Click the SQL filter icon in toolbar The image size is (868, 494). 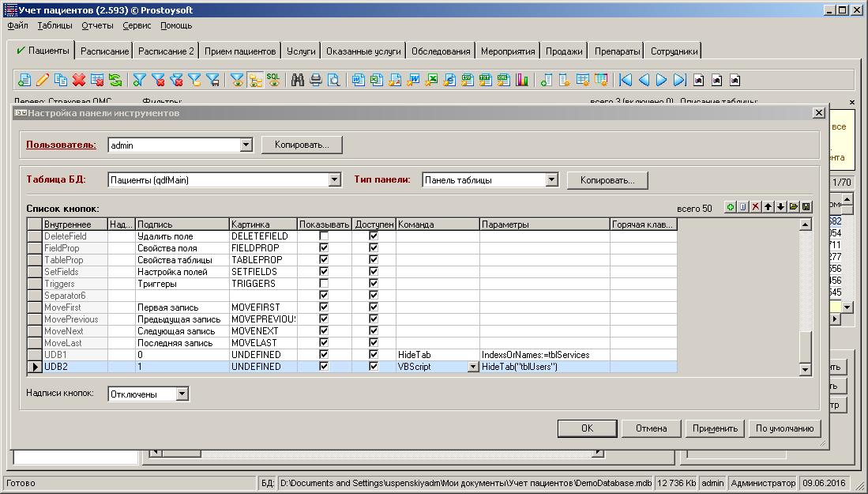pyautogui.click(x=273, y=80)
